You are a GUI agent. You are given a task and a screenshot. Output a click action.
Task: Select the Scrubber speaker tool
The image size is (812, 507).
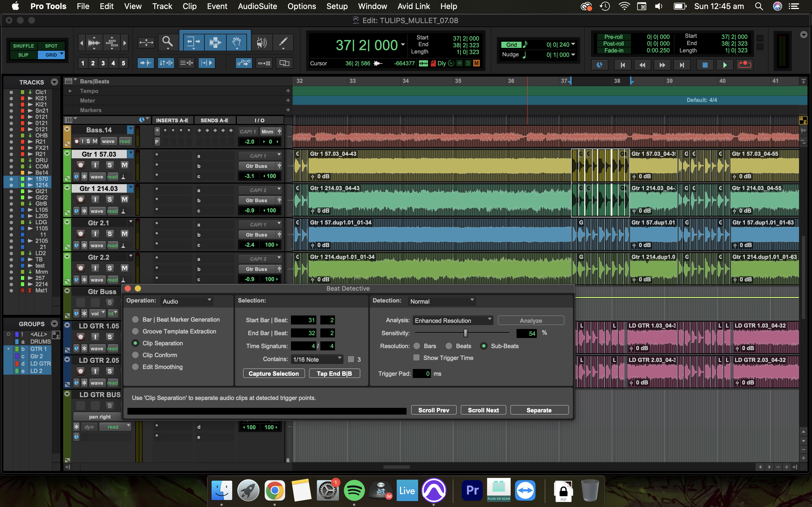coord(261,42)
